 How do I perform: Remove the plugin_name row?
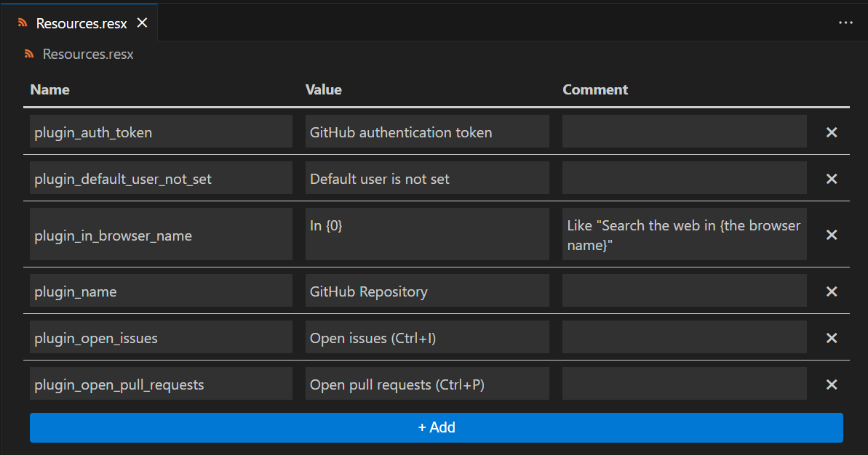tap(832, 291)
